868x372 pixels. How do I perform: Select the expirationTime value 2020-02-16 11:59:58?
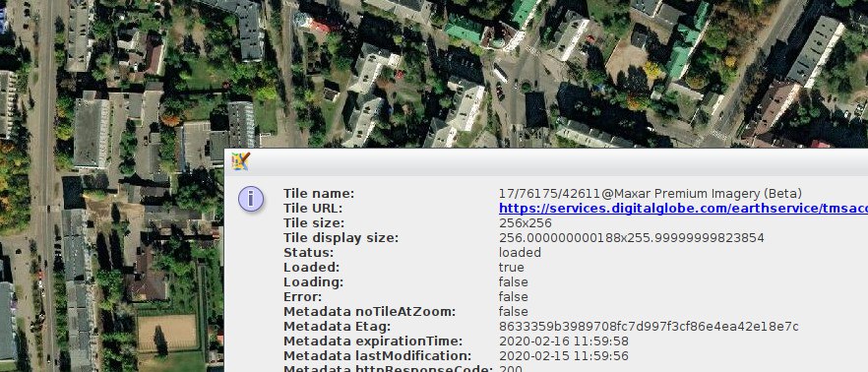click(564, 341)
